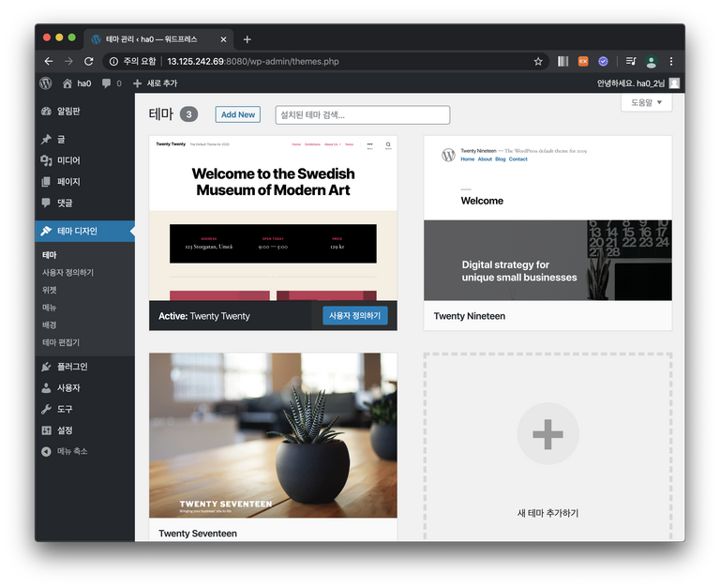Viewport: 720px width, 588px height.
Task: Open the 배경 submenu item
Action: tap(49, 324)
